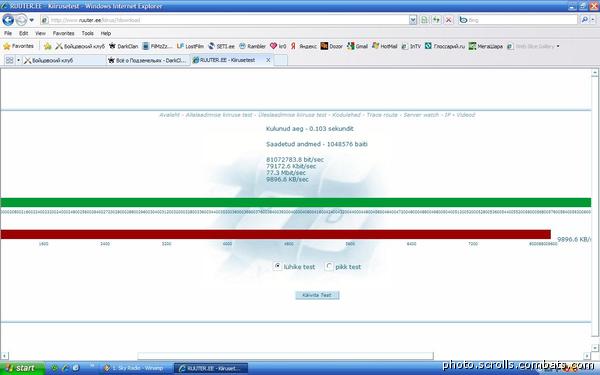Open Quick Tabs grid icon

pos(10,60)
